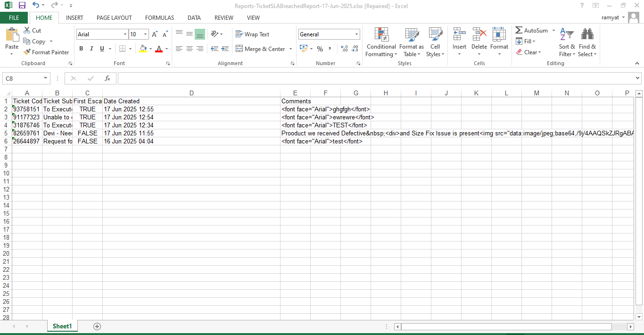Click the Merge & Center button
Viewport: 644px width, 335px height.
coord(261,49)
